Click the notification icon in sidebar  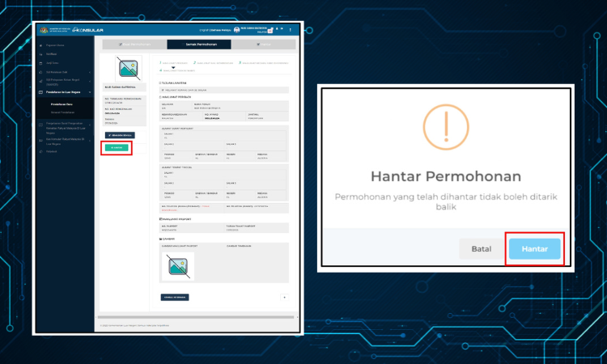[x=40, y=54]
